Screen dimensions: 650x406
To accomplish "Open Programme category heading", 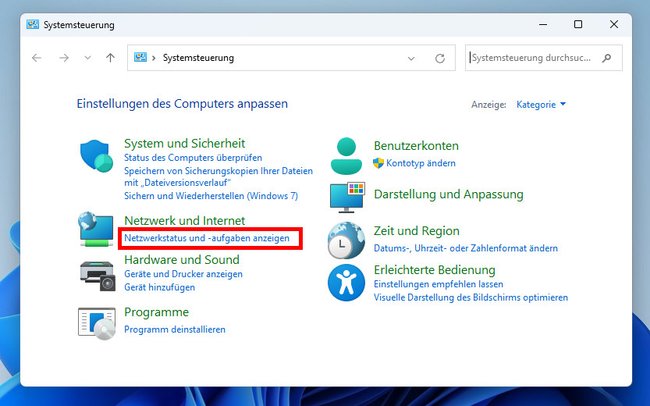I will tap(156, 312).
